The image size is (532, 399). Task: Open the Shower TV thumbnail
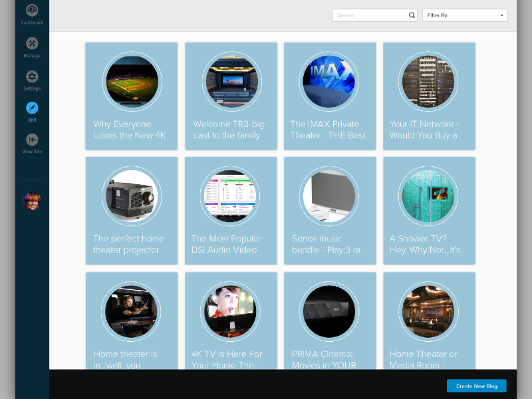(428, 196)
